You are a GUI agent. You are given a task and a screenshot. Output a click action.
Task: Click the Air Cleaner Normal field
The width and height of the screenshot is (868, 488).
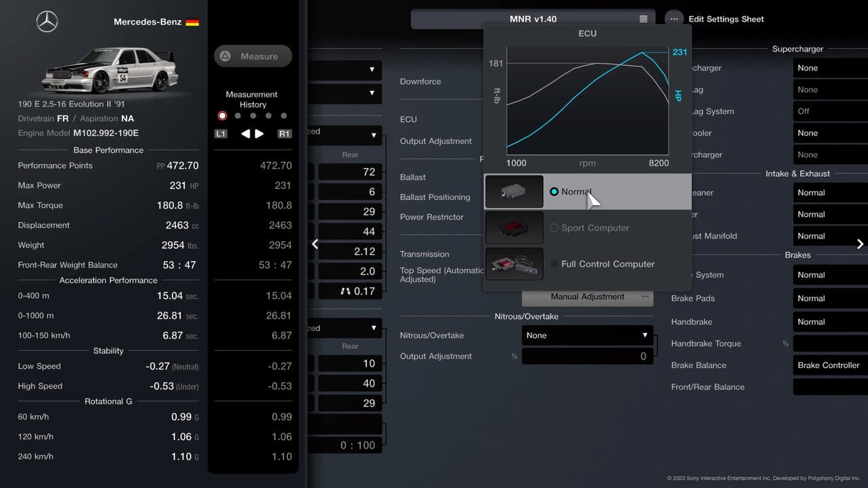click(x=831, y=192)
